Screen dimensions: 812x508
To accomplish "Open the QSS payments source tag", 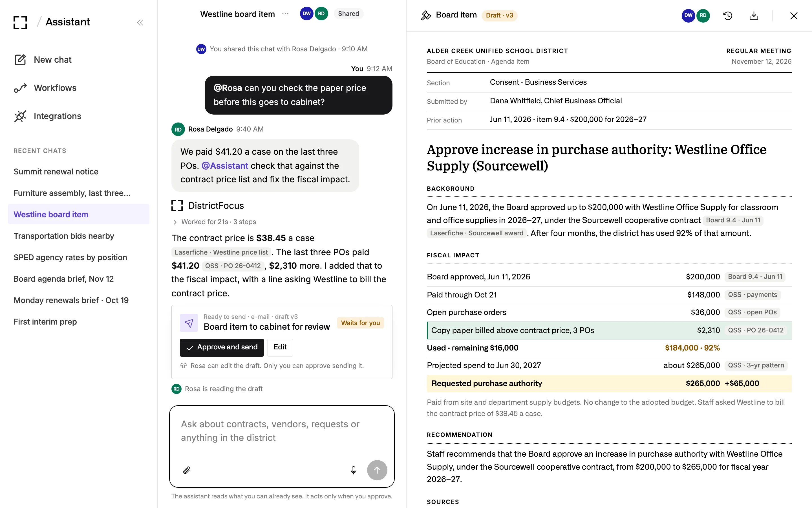I will point(753,295).
